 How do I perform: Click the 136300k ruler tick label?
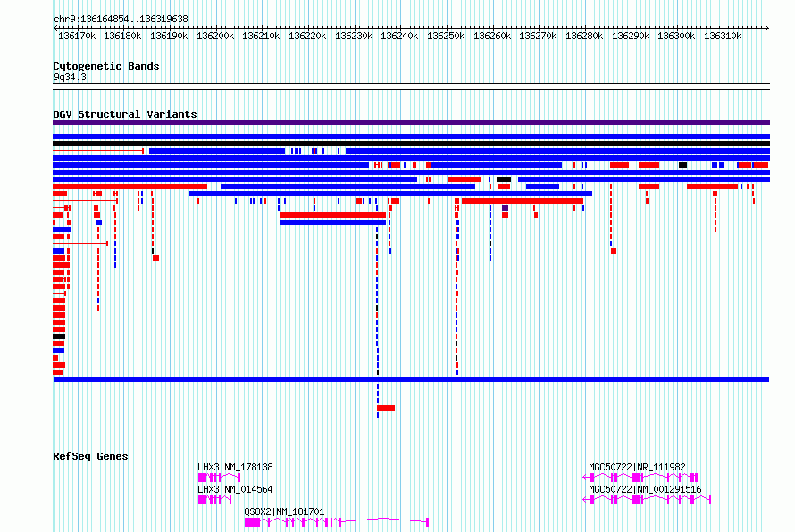pos(676,36)
